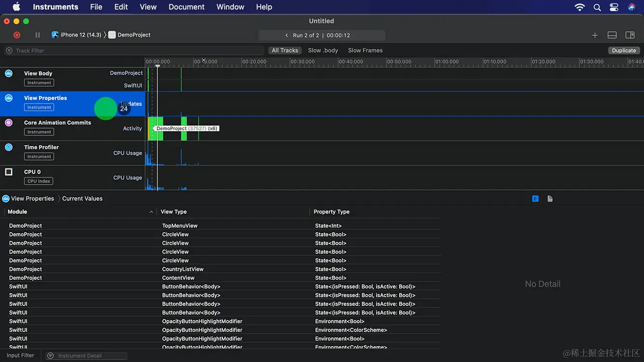
Task: Open Control Center from the menu bar
Action: [x=614, y=7]
